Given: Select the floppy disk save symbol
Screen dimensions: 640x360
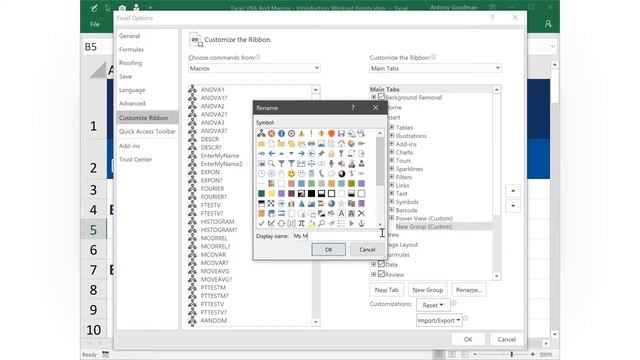Looking at the screenshot, I should pyautogui.click(x=341, y=133).
